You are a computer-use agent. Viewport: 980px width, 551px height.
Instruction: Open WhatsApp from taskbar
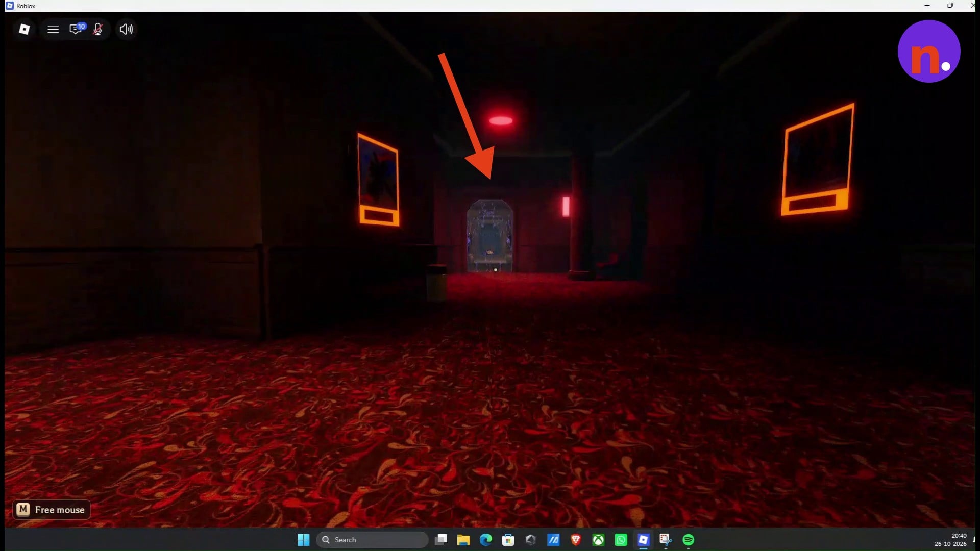pos(621,540)
